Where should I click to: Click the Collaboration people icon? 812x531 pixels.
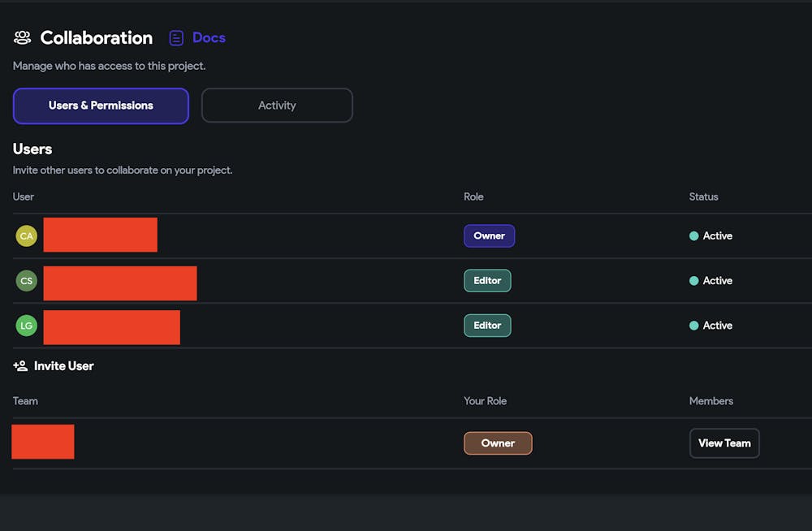(x=22, y=38)
